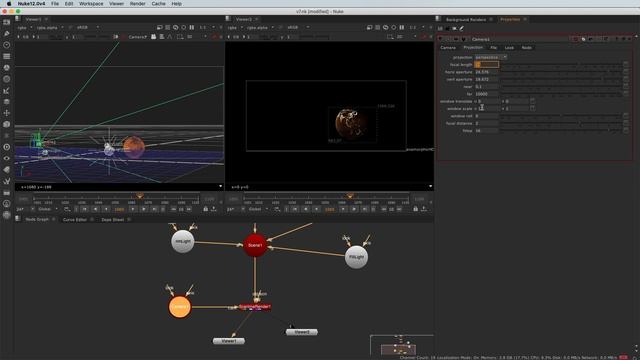Open the Keyer nodes toolbar icon
Image resolution: width=640 pixels, height=360 pixels.
[7, 91]
